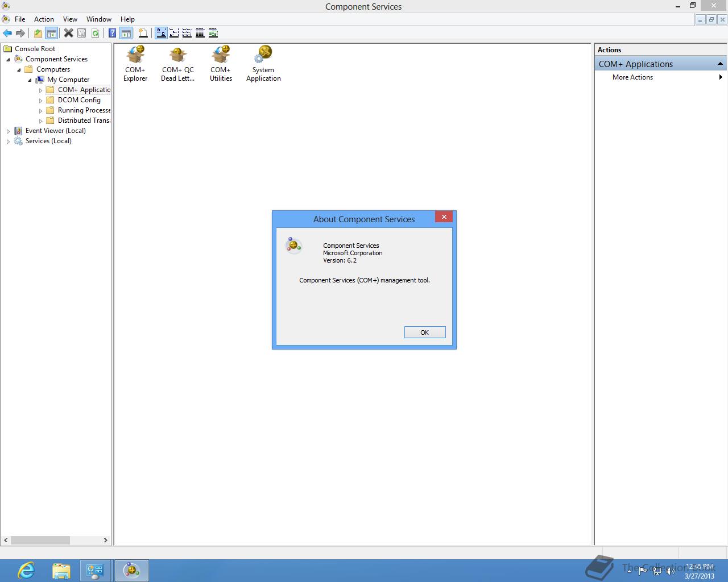Image resolution: width=728 pixels, height=582 pixels.
Task: Toggle Show/Hide Console Tree toolbar icon
Action: tap(51, 33)
